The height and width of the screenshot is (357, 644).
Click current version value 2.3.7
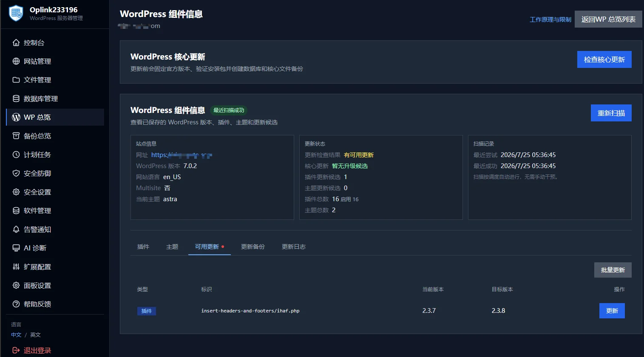coord(429,311)
